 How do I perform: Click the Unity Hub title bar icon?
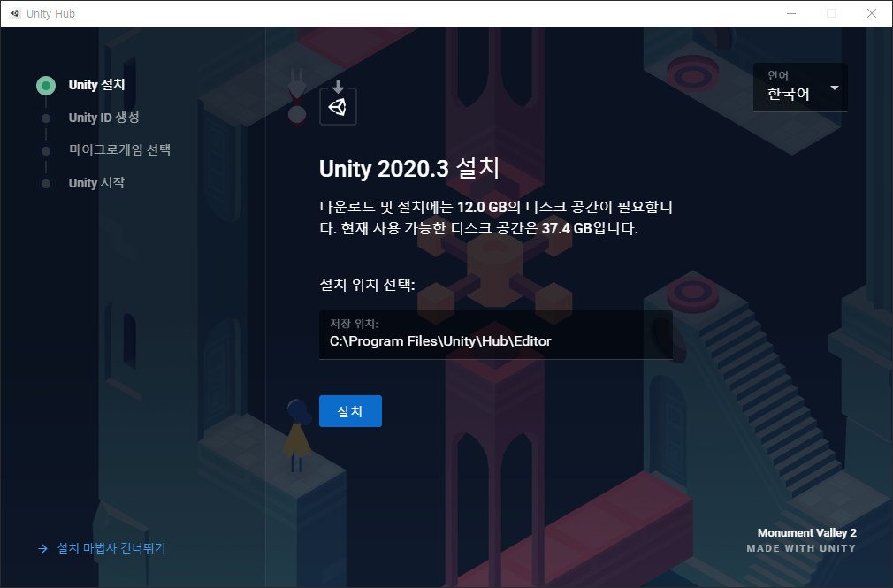click(x=15, y=13)
